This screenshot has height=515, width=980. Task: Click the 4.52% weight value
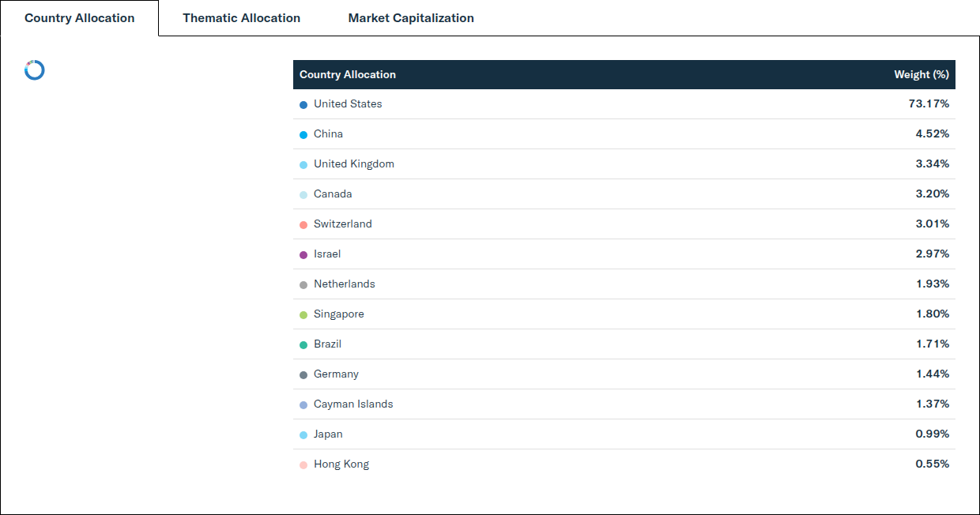[933, 133]
